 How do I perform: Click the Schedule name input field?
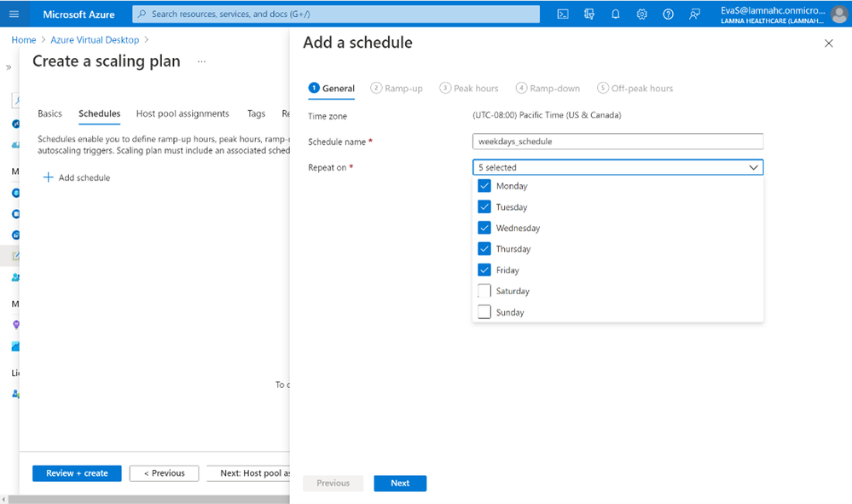pyautogui.click(x=617, y=142)
